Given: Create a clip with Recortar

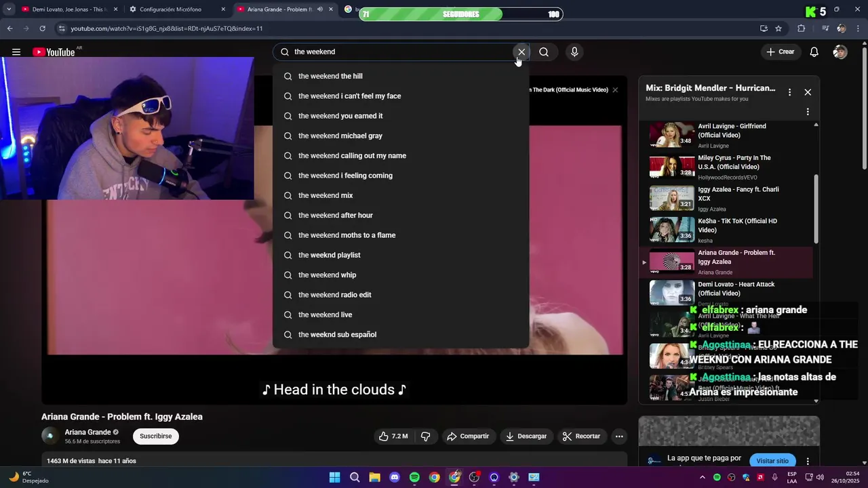Looking at the screenshot, I should click(x=582, y=436).
